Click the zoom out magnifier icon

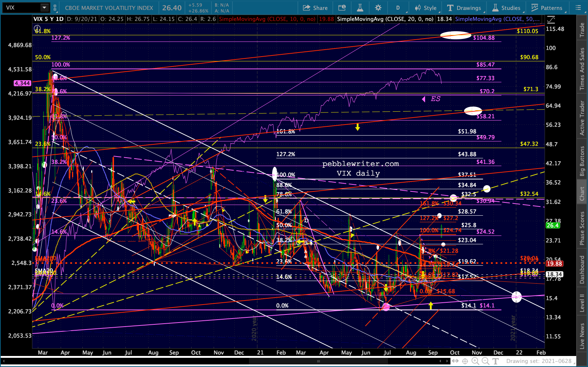(485, 361)
